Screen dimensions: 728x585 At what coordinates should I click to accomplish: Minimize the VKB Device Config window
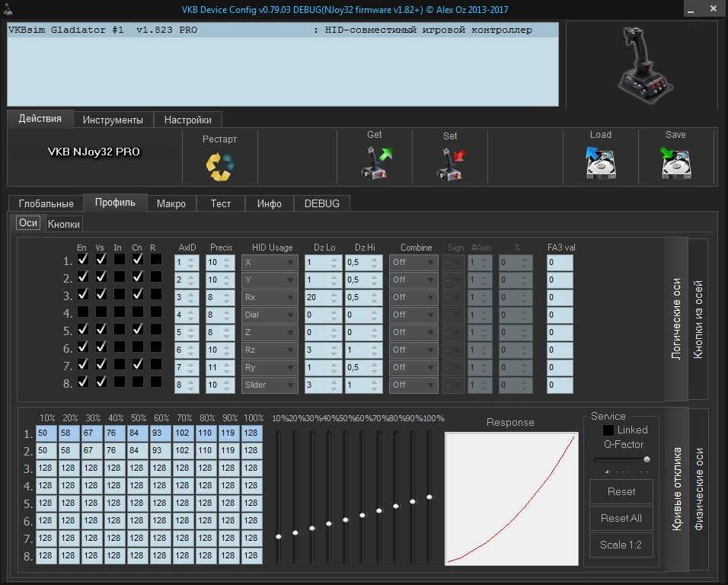click(x=691, y=9)
